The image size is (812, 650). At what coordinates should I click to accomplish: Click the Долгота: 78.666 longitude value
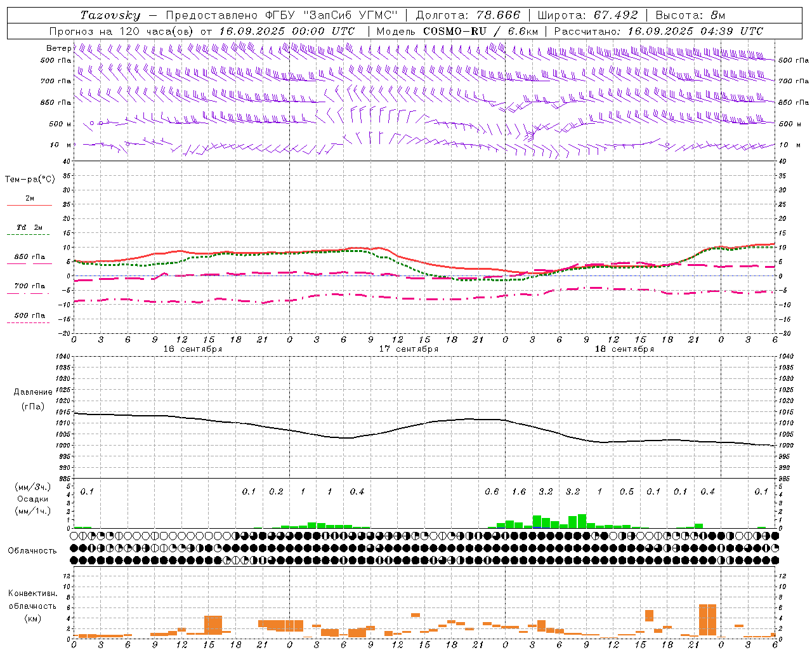[x=468, y=15]
